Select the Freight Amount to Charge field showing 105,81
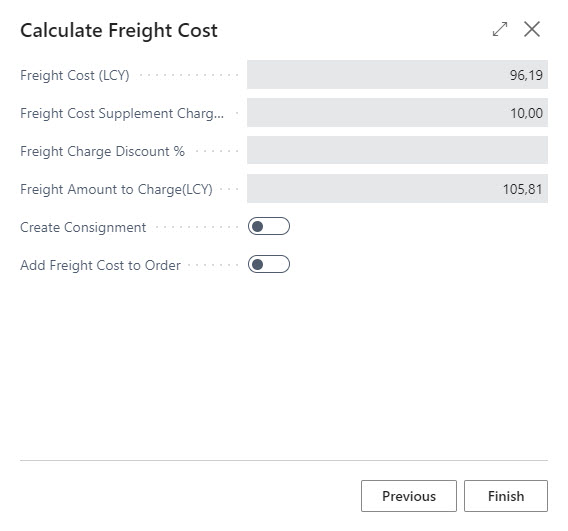Viewport: 568px width, 531px height. click(397, 188)
